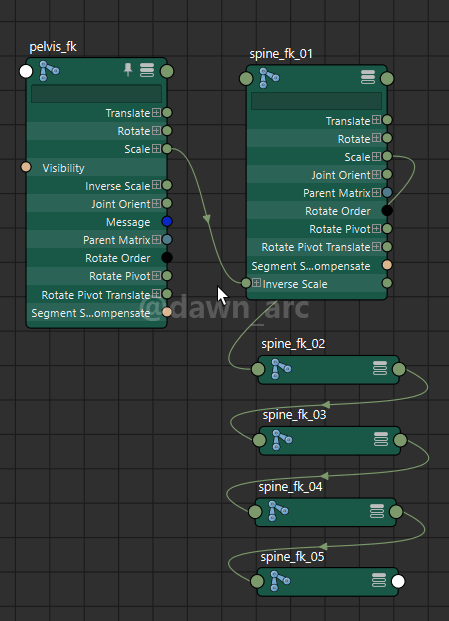Expand Rotate Pivot Translate on pelvis_fk

click(156, 293)
